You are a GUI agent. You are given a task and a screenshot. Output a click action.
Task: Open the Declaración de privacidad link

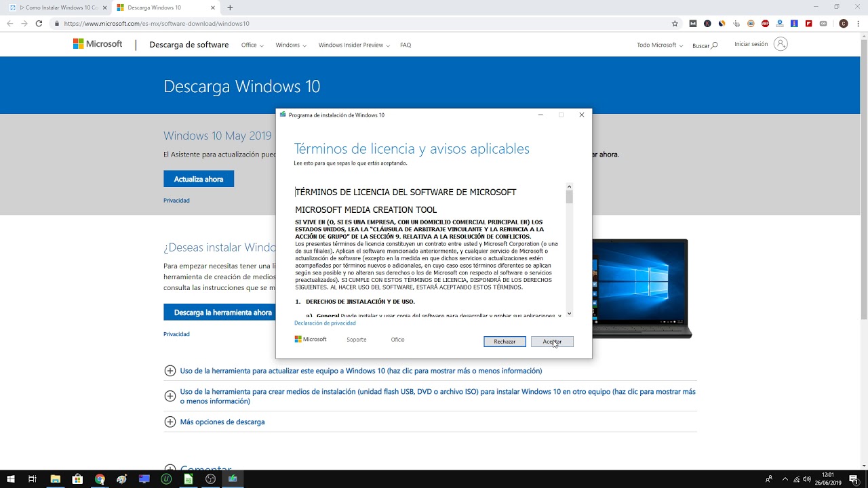pyautogui.click(x=325, y=323)
